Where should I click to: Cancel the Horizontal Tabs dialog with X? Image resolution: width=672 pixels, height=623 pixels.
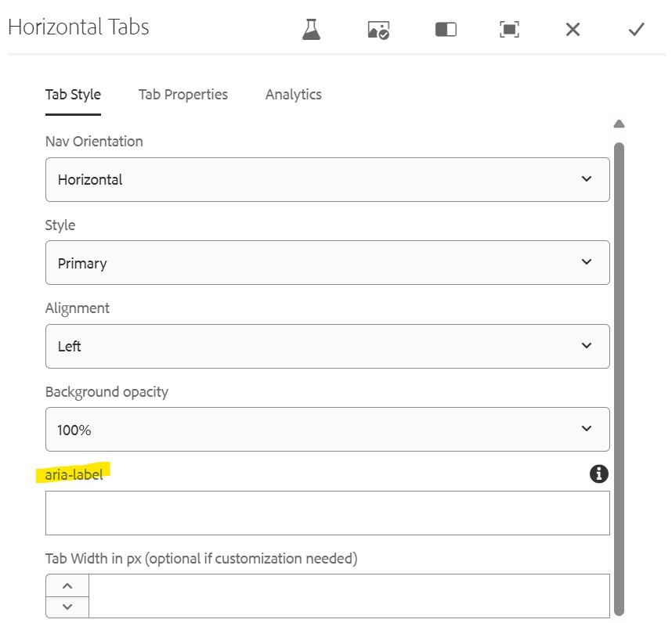[x=573, y=30]
